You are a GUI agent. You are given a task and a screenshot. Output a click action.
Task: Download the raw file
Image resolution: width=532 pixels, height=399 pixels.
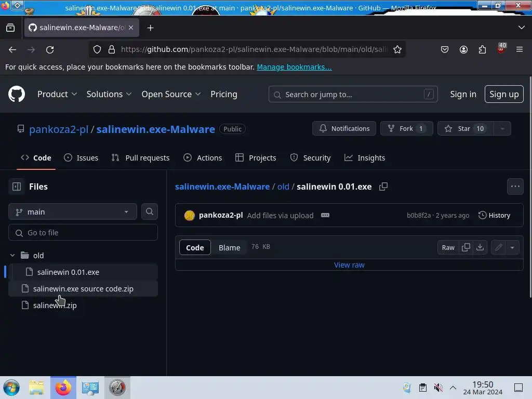click(x=480, y=247)
